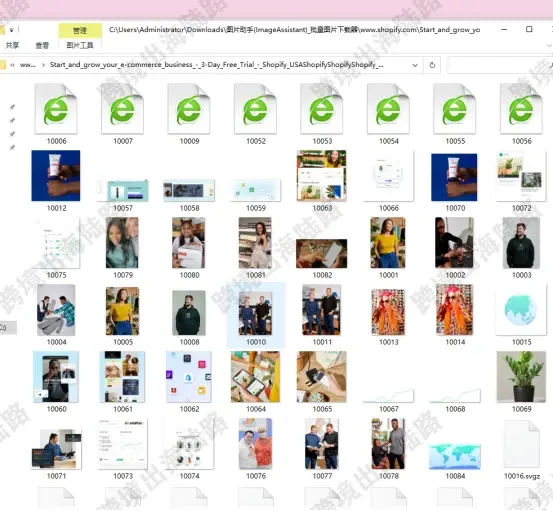Screen dimensions: 553x511
Task: Select the image thumbnail 10081
Action: coord(255,243)
